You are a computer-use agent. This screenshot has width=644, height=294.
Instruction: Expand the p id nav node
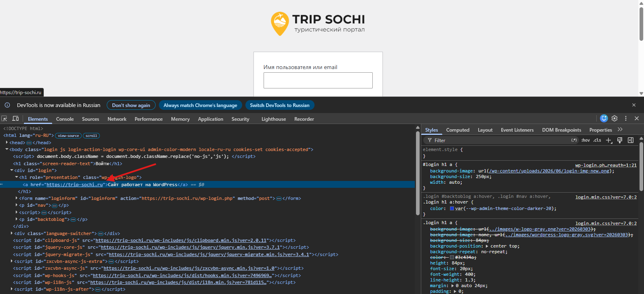point(17,205)
